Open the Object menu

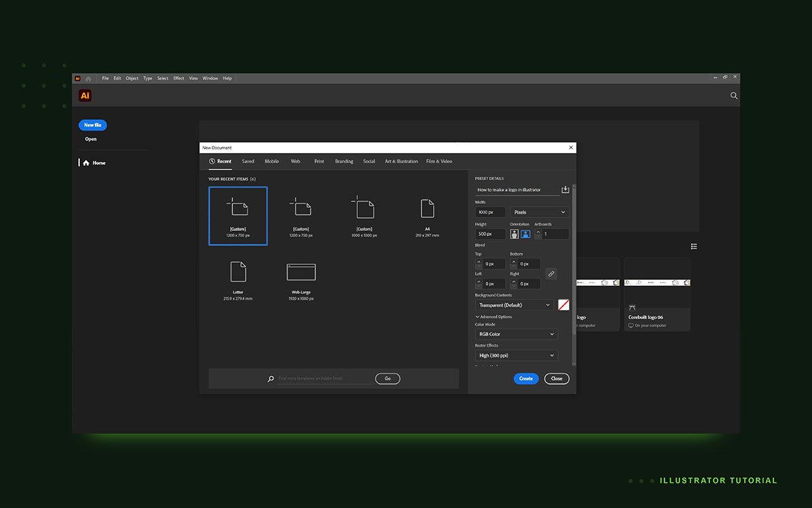(x=132, y=79)
